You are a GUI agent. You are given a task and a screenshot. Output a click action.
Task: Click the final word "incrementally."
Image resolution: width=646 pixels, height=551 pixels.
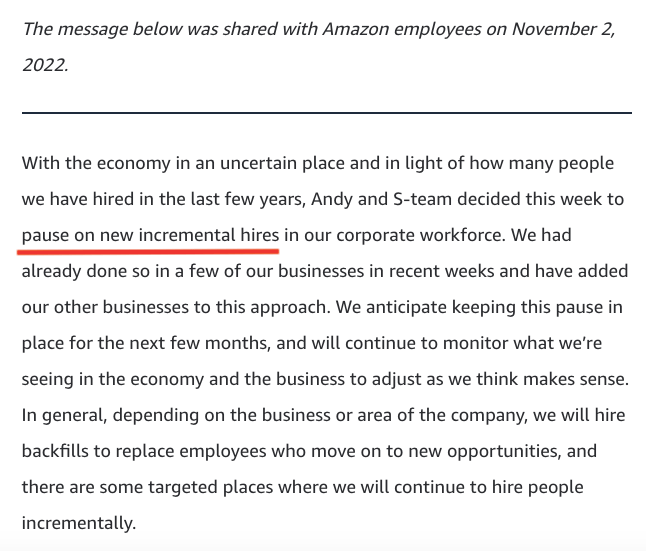click(78, 523)
